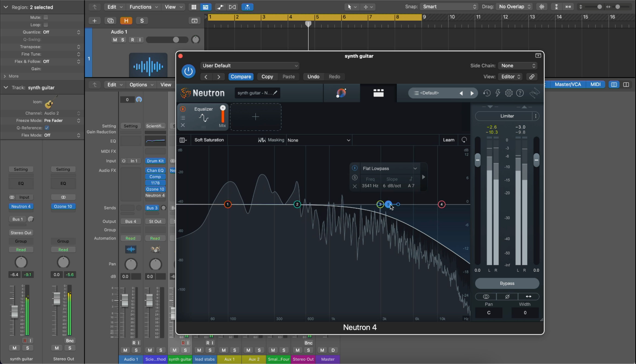
Task: Click the 3541 Hz frequency value
Action: [x=370, y=185]
